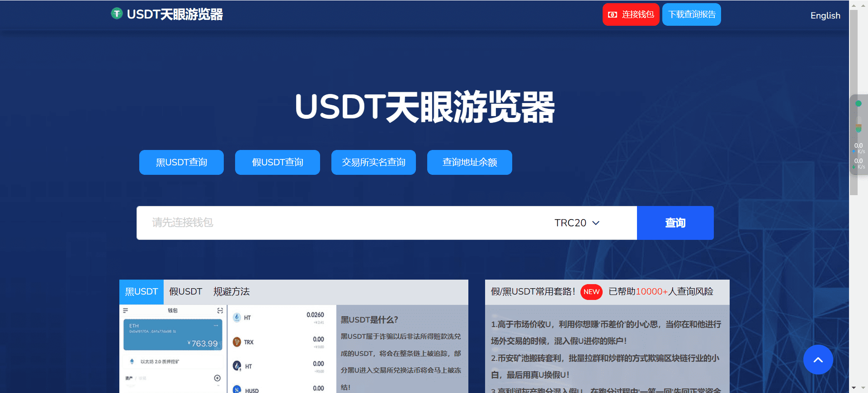Click the red NEW badge
868x393 pixels.
point(591,292)
